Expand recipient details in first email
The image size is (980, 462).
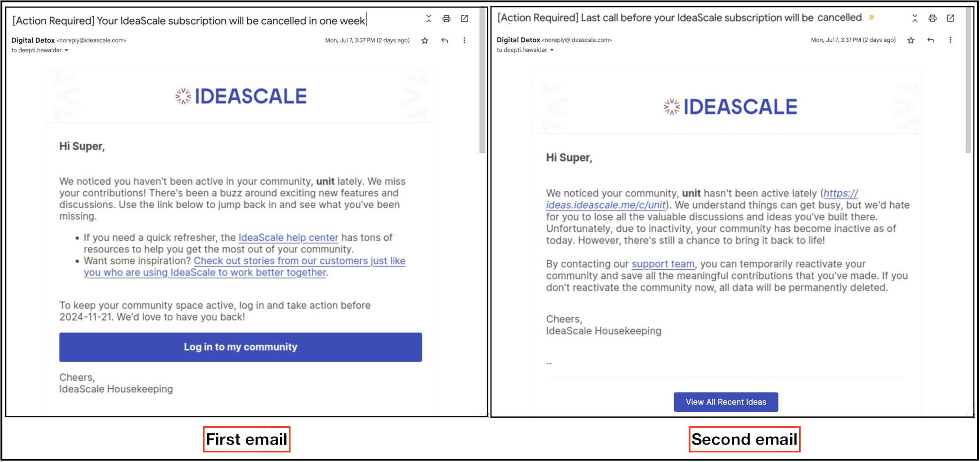point(66,50)
